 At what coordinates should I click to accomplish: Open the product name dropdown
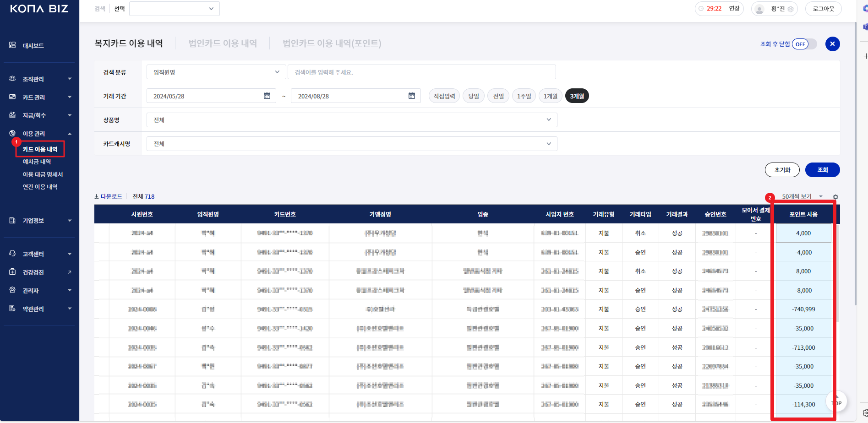(351, 120)
